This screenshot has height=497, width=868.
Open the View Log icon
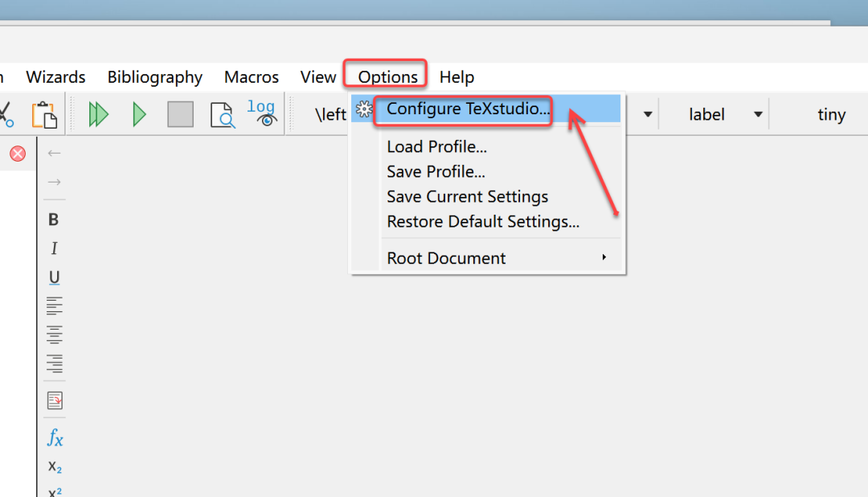tap(262, 113)
